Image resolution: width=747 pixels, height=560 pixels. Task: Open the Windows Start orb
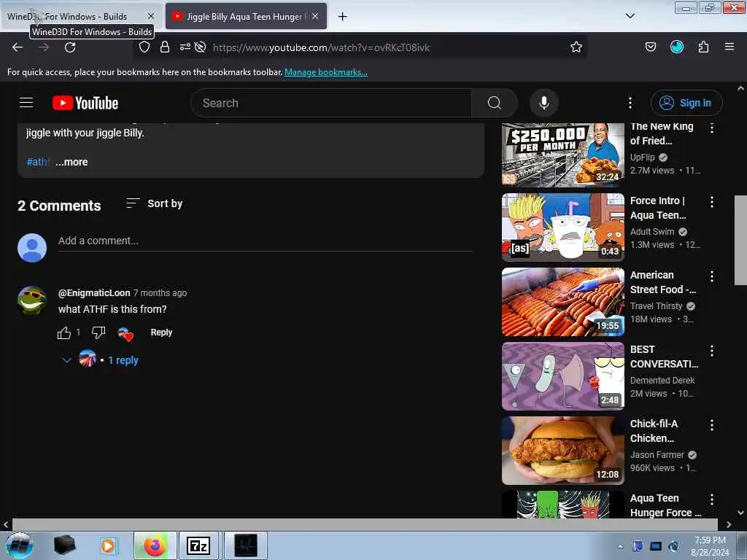click(x=19, y=545)
